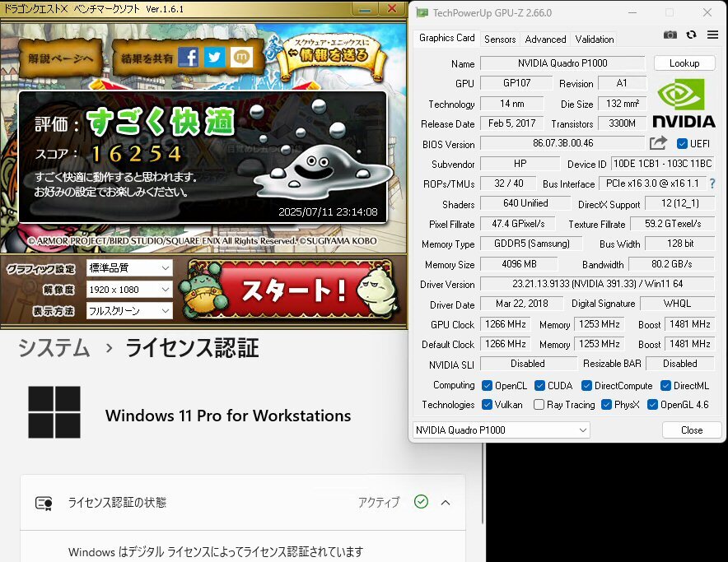Click the activation state certificate icon

pyautogui.click(x=44, y=503)
